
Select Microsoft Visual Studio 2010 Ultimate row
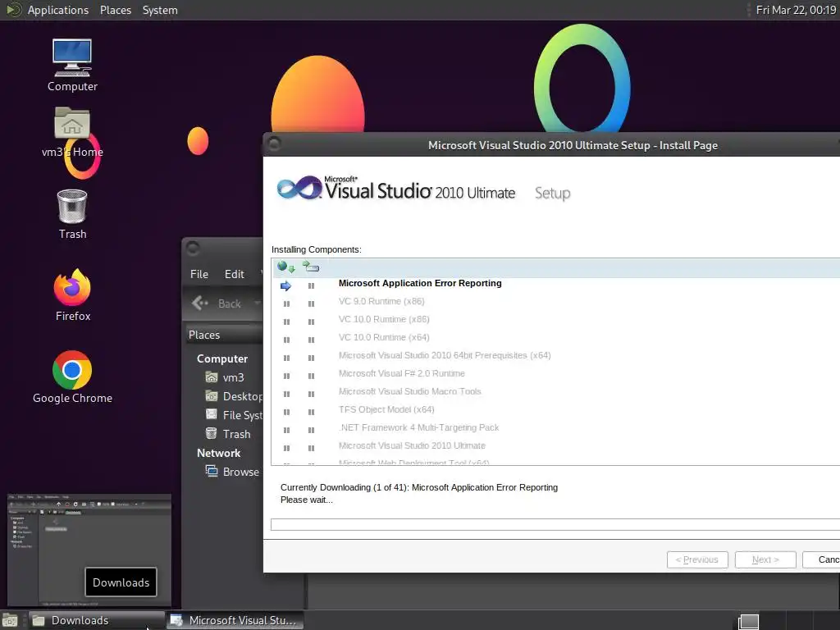click(555, 445)
